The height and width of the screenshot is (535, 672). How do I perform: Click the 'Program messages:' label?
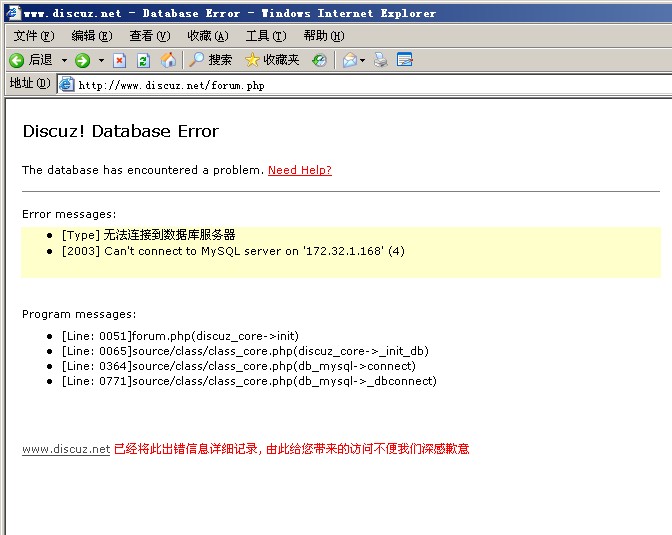point(79,314)
